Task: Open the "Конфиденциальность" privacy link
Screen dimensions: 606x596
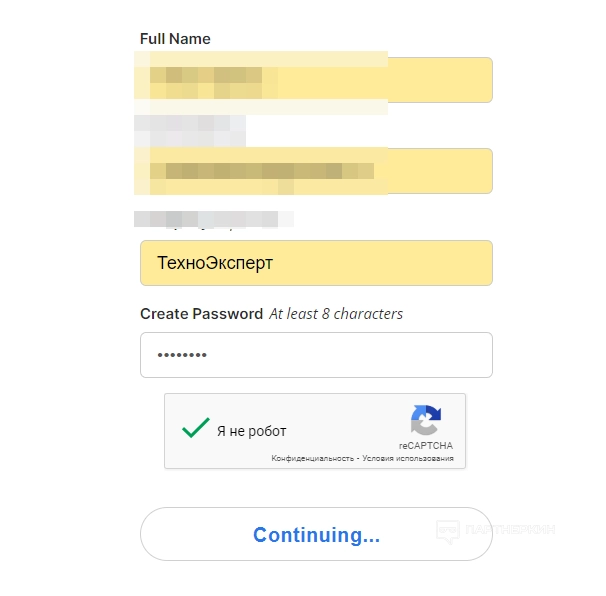Action: 313,459
